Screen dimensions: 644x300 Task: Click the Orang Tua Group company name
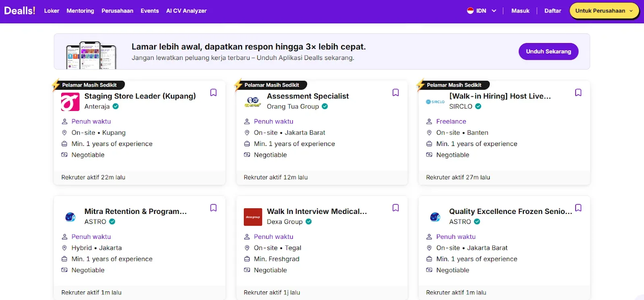(293, 107)
